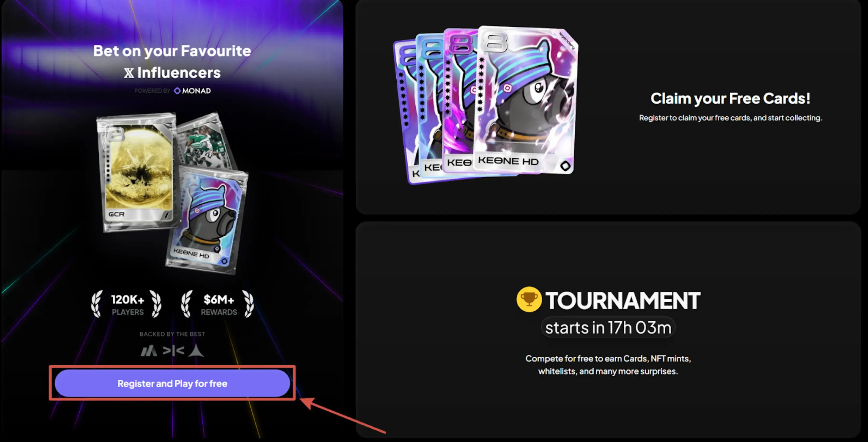Click the Claim your Free Cards heading

pyautogui.click(x=730, y=99)
